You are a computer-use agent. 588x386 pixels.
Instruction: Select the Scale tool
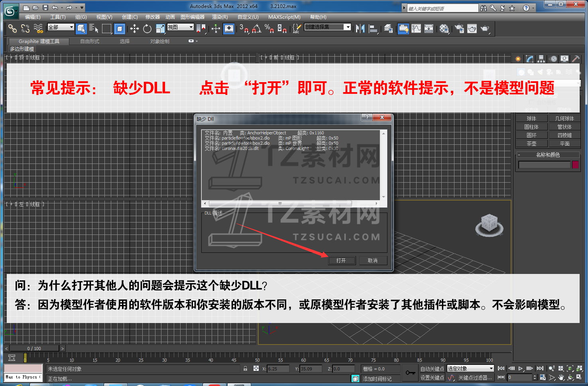click(160, 28)
